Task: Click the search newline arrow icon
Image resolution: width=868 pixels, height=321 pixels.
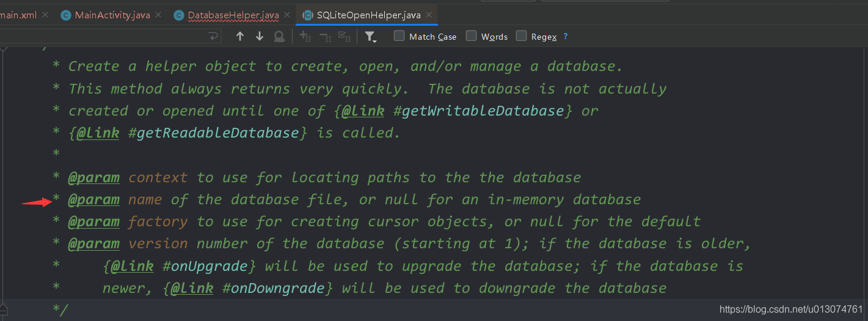Action: click(214, 37)
